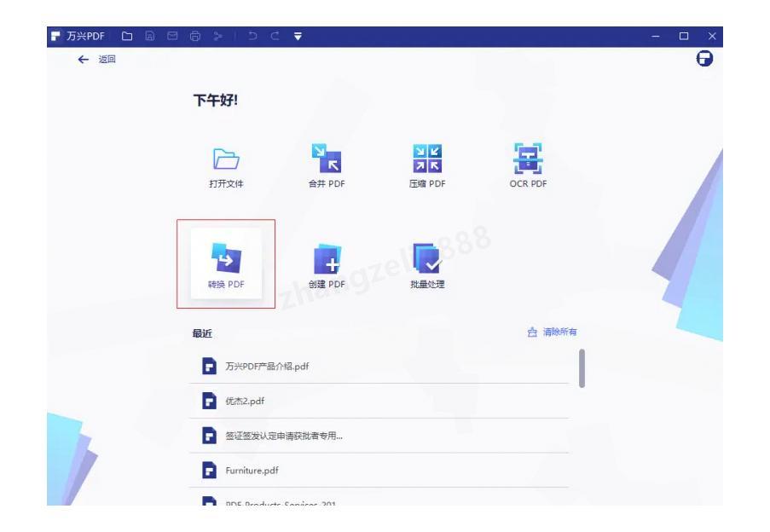This screenshot has width=770, height=532.
Task: Click the recent files list scrollbar
Action: point(582,368)
